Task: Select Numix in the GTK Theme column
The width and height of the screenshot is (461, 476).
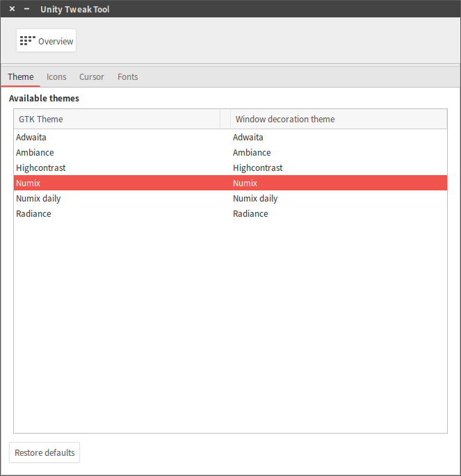Action: click(28, 183)
